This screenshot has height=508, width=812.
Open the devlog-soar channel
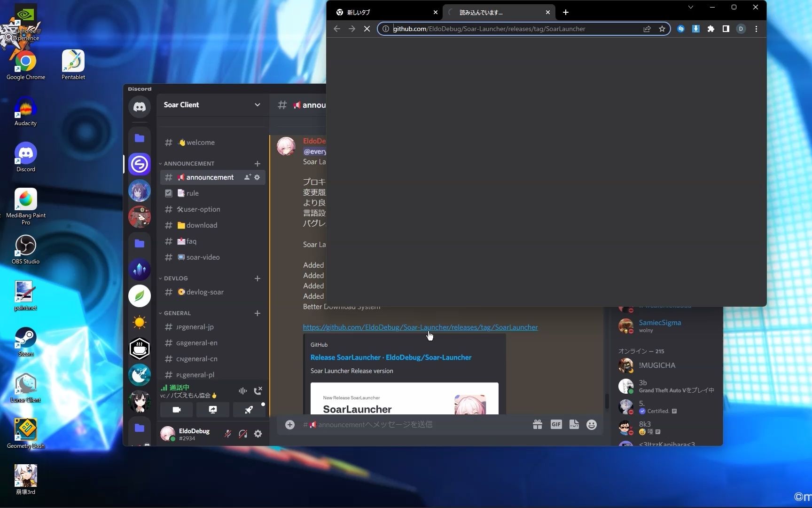[212, 292]
